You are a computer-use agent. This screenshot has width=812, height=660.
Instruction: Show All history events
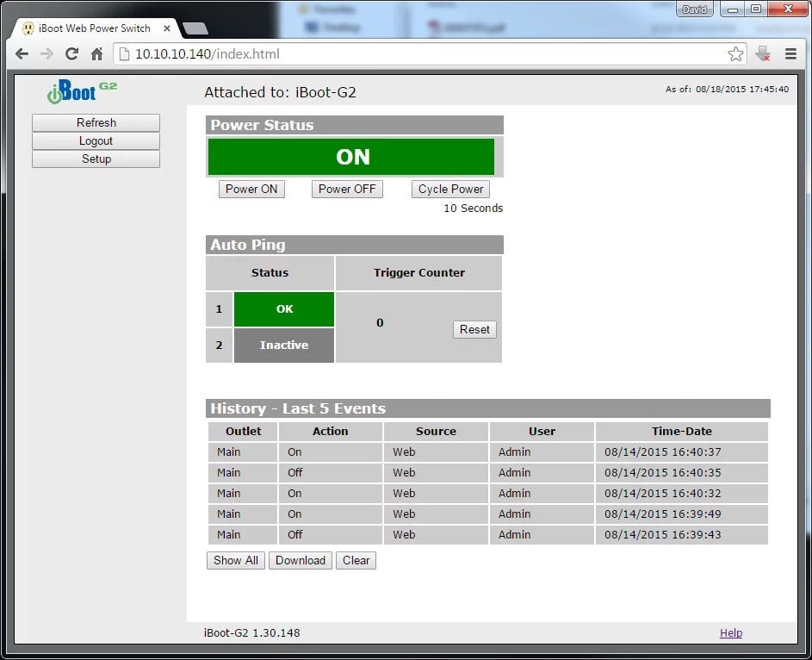click(236, 561)
